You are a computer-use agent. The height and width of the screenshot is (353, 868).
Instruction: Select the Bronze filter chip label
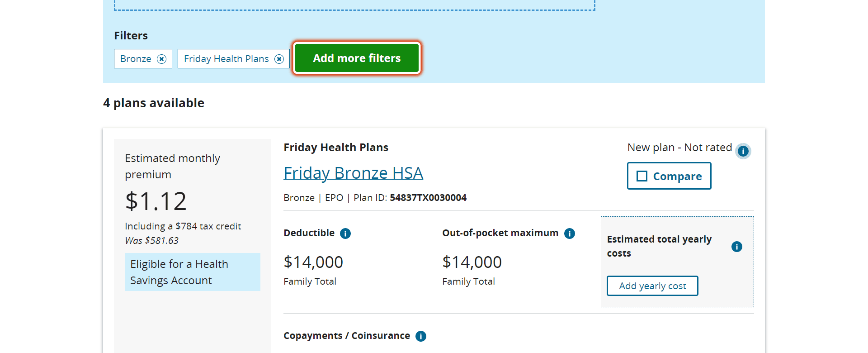(136, 59)
